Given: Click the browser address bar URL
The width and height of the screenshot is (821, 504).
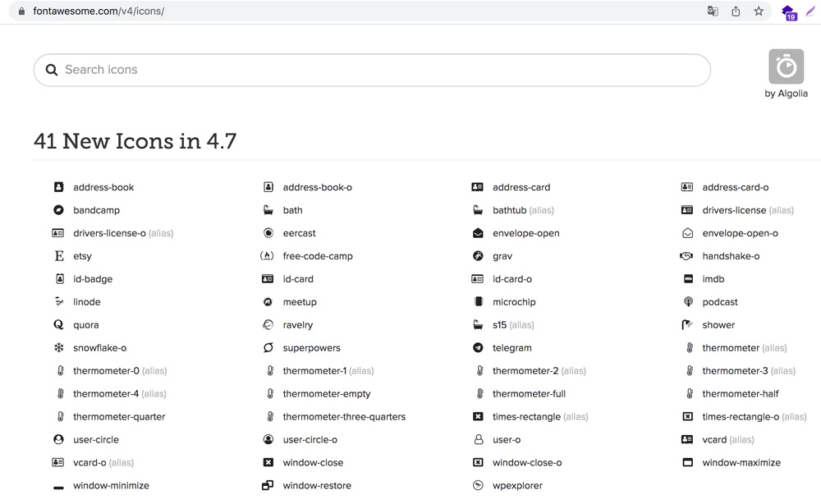Looking at the screenshot, I should click(x=99, y=11).
